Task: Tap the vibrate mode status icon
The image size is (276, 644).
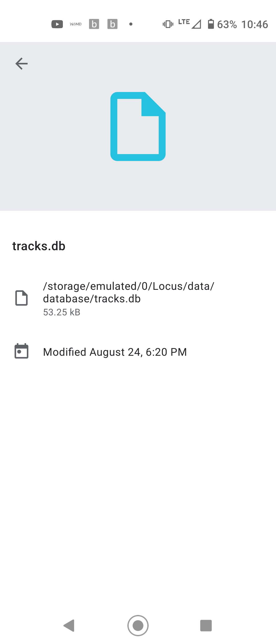Action: (168, 24)
